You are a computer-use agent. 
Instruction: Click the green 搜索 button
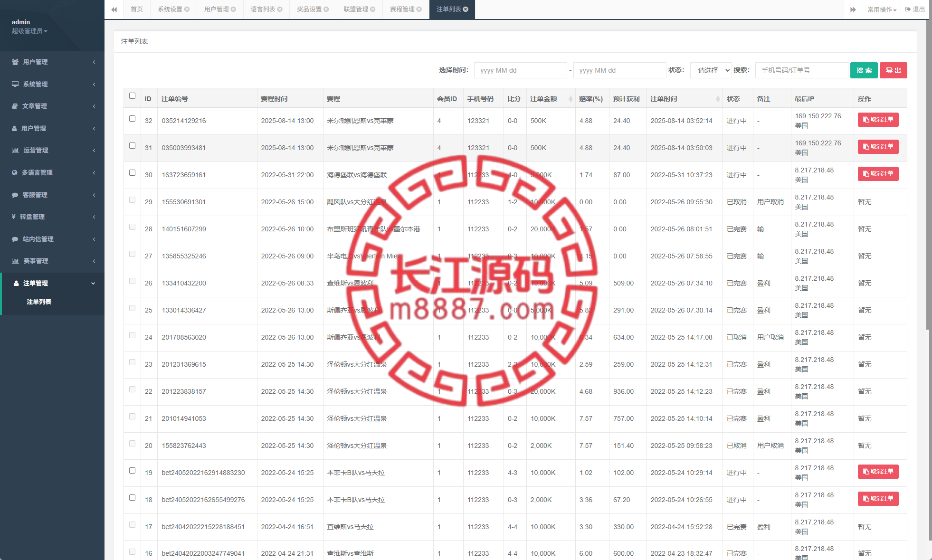coord(864,70)
